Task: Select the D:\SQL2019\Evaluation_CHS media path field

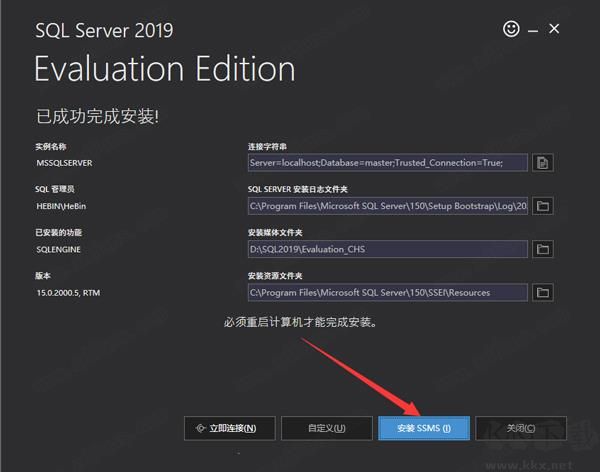Action: pos(387,249)
